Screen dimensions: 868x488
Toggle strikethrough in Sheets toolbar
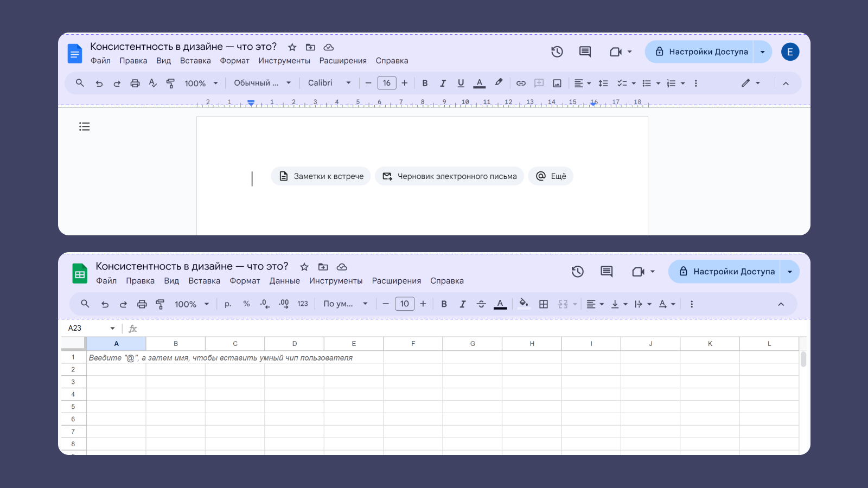pyautogui.click(x=481, y=304)
